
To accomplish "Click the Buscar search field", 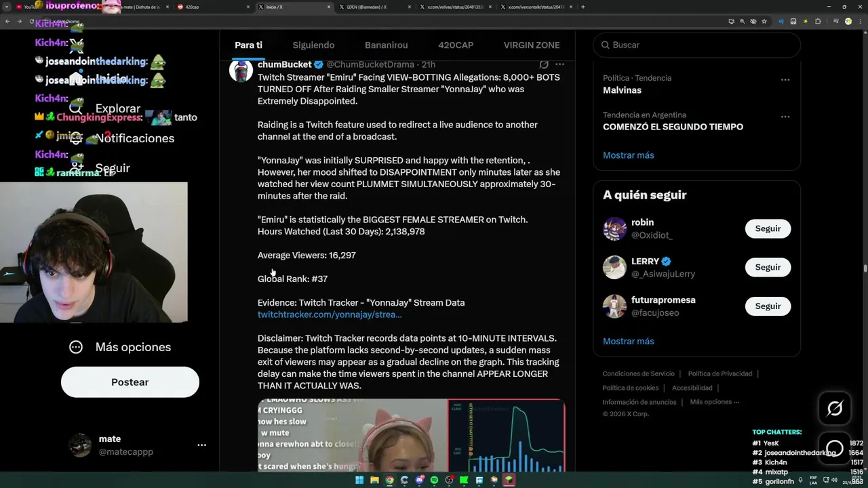I will pos(696,45).
